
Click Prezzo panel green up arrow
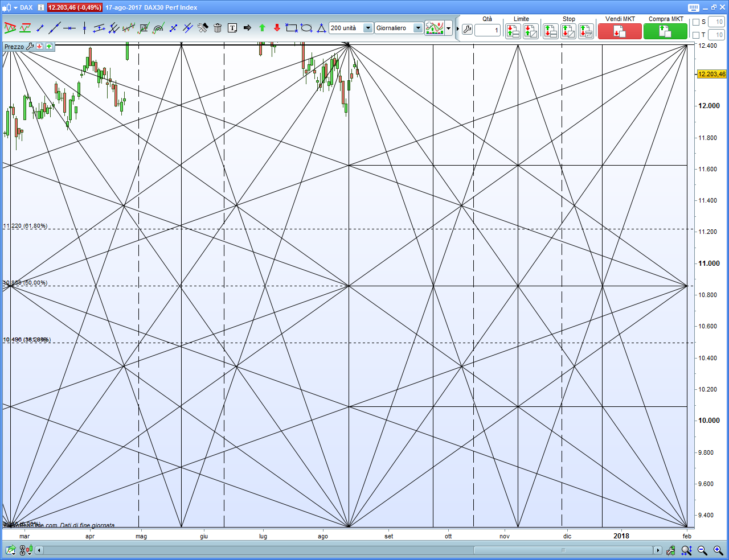tap(49, 47)
